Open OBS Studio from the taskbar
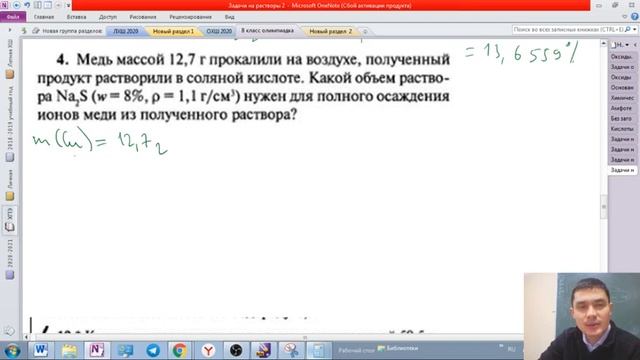The height and width of the screenshot is (360, 640). (236, 351)
